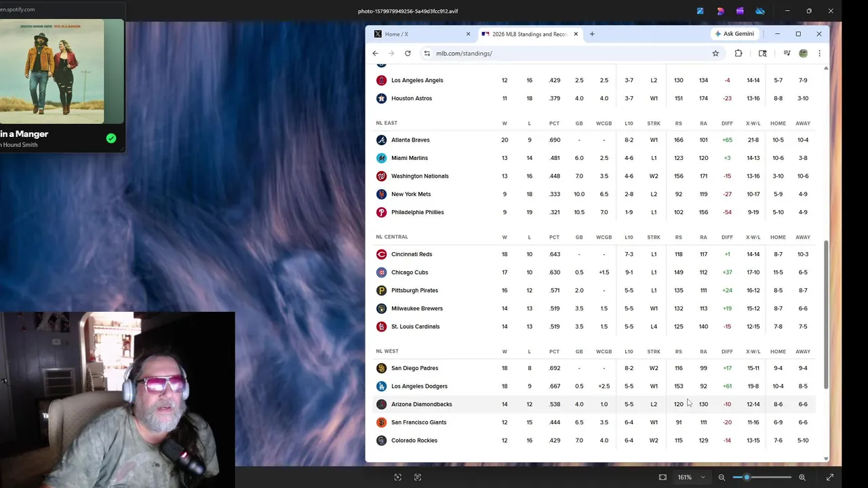The image size is (868, 488).
Task: Click Dodgers run differential +61
Action: pyautogui.click(x=727, y=386)
